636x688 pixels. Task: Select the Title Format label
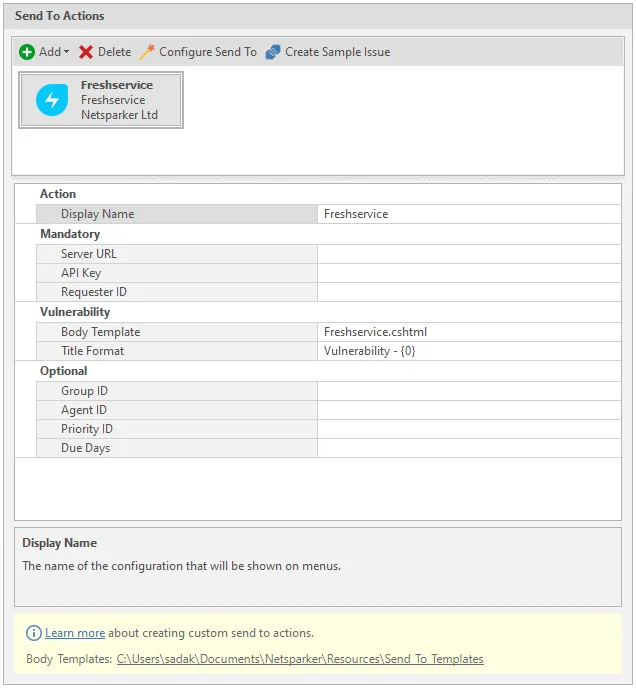click(x=92, y=351)
